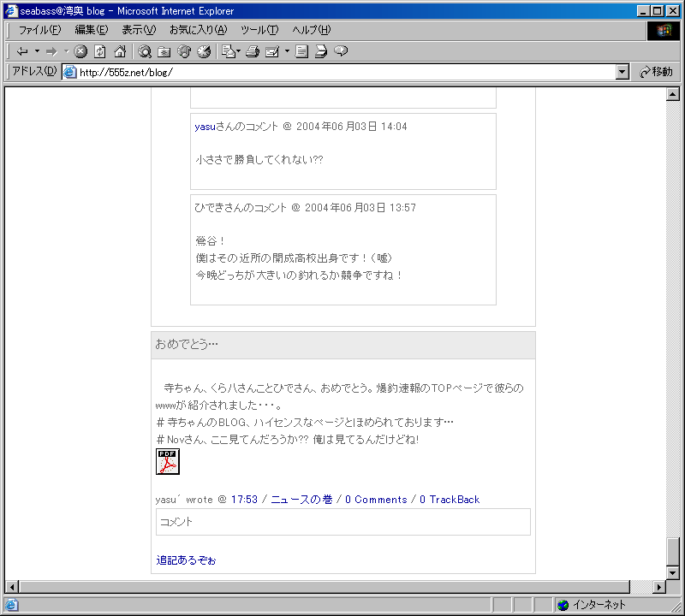Open the ヘルプ(H) menu
This screenshot has width=685, height=616.
coord(312,30)
